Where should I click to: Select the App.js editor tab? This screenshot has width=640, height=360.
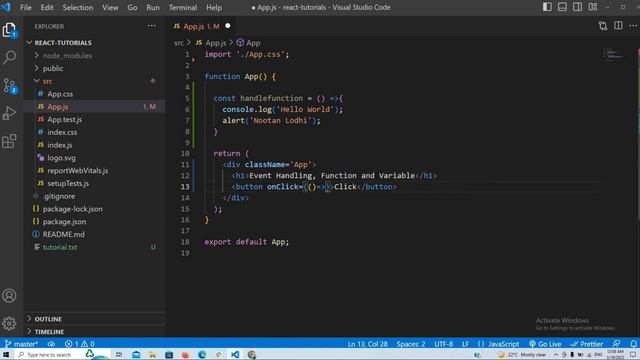(201, 26)
